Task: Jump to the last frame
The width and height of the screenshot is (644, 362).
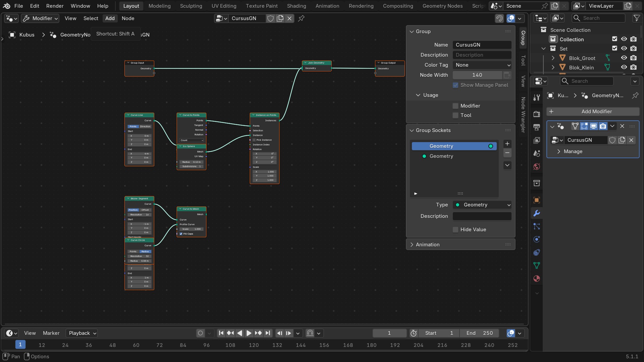Action: [x=267, y=333]
